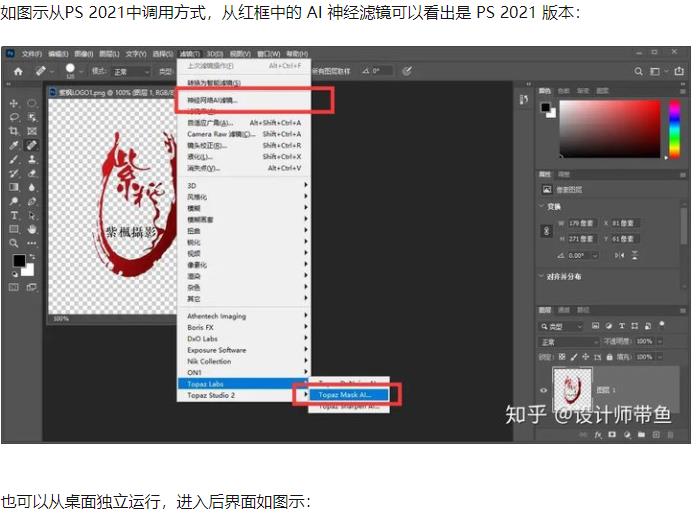
Task: Open the 窗口(W) menu
Action: [269, 54]
